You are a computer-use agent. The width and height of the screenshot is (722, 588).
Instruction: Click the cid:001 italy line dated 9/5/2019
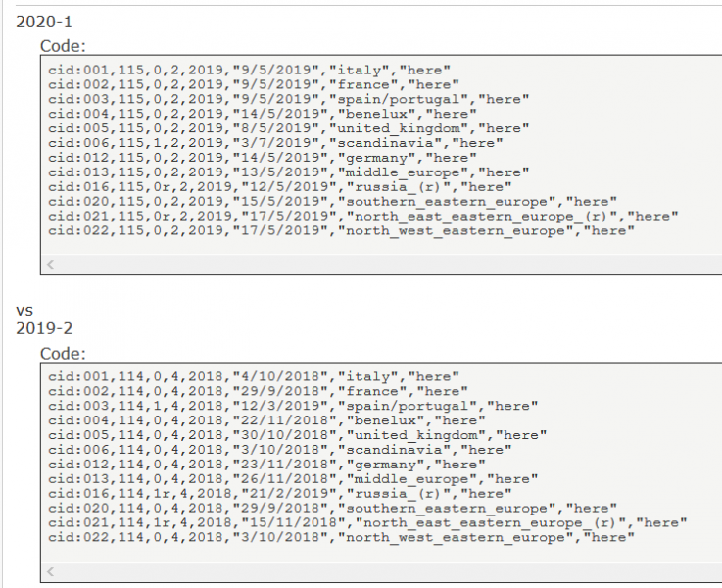[249, 71]
